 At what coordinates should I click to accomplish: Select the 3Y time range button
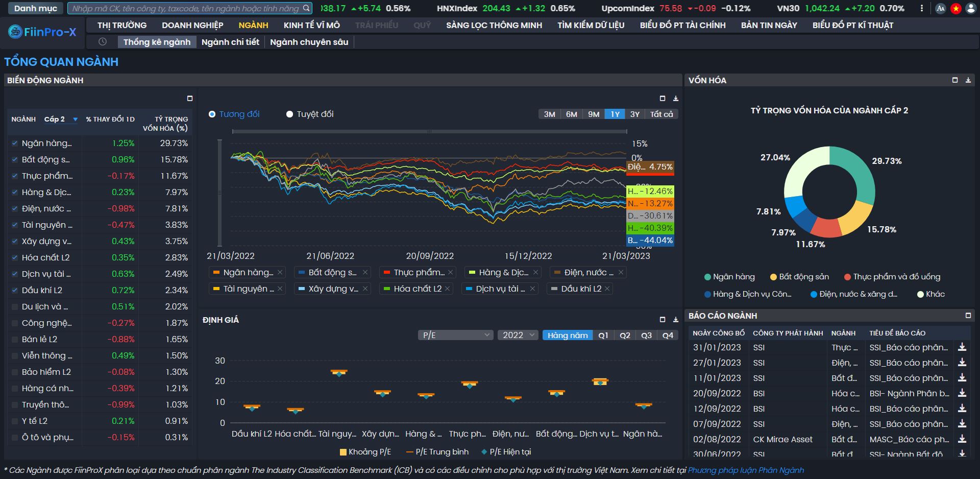(634, 114)
